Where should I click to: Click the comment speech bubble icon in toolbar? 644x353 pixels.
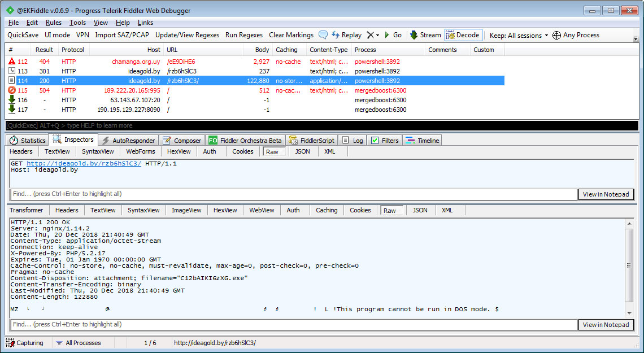pos(323,35)
